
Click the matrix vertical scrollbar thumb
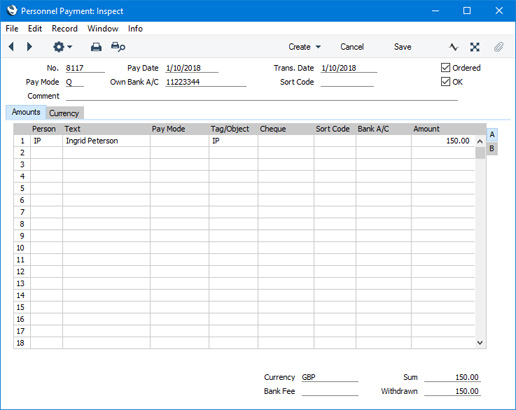point(480,153)
